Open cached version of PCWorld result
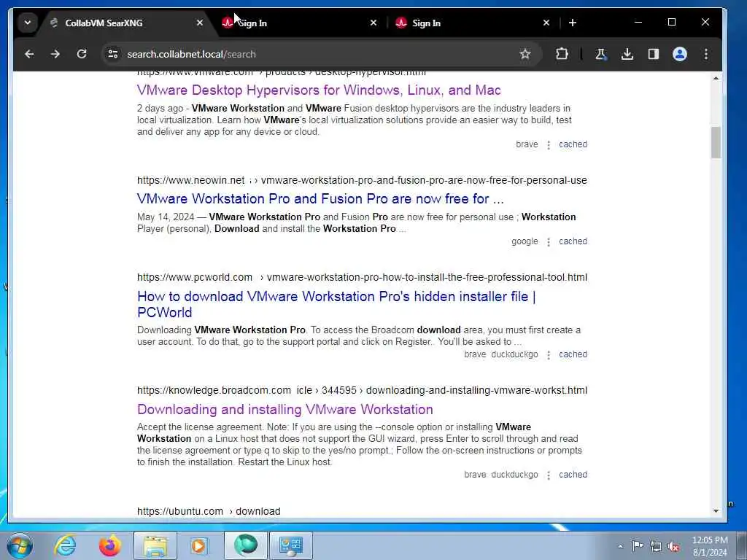Viewport: 747px width, 560px height. [x=573, y=354]
